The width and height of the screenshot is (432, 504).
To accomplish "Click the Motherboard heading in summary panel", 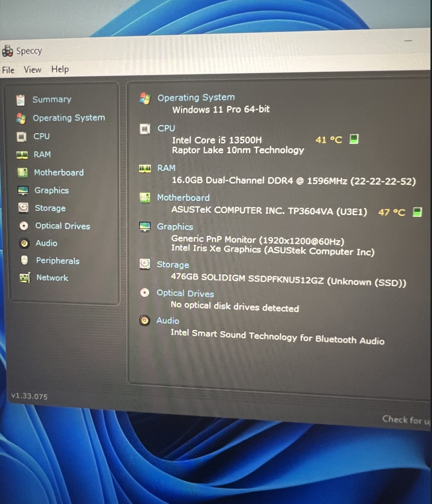I will coord(183,198).
